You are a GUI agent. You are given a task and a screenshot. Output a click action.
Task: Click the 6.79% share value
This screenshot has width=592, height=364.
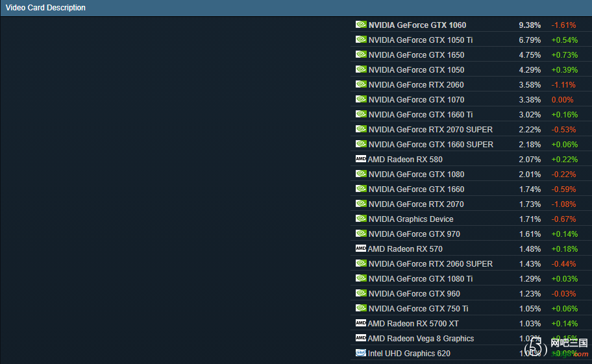[x=530, y=40]
